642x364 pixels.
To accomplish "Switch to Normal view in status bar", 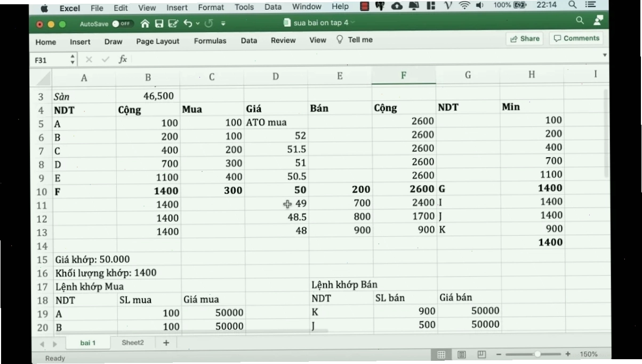I will coord(442,354).
